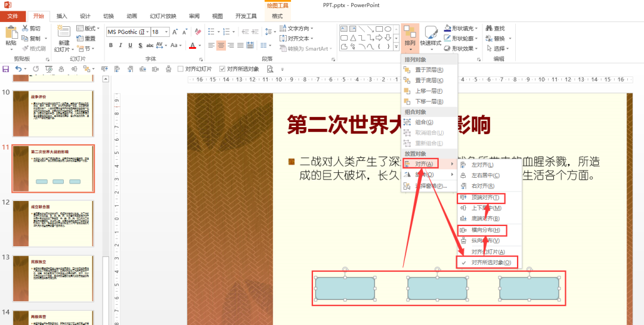This screenshot has height=325, width=644.
Task: Open the Section (节) dropdown
Action: click(x=86, y=48)
